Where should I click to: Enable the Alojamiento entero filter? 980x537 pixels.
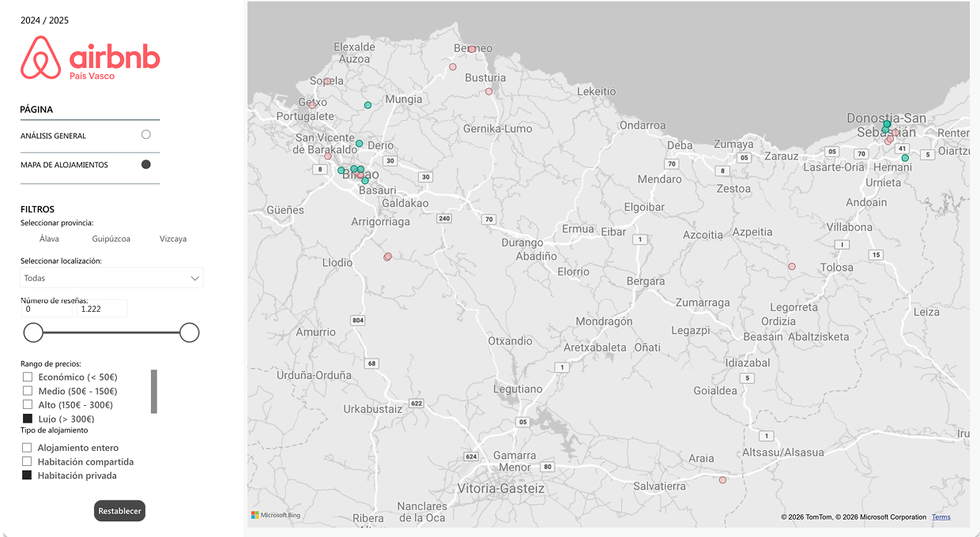[x=26, y=447]
